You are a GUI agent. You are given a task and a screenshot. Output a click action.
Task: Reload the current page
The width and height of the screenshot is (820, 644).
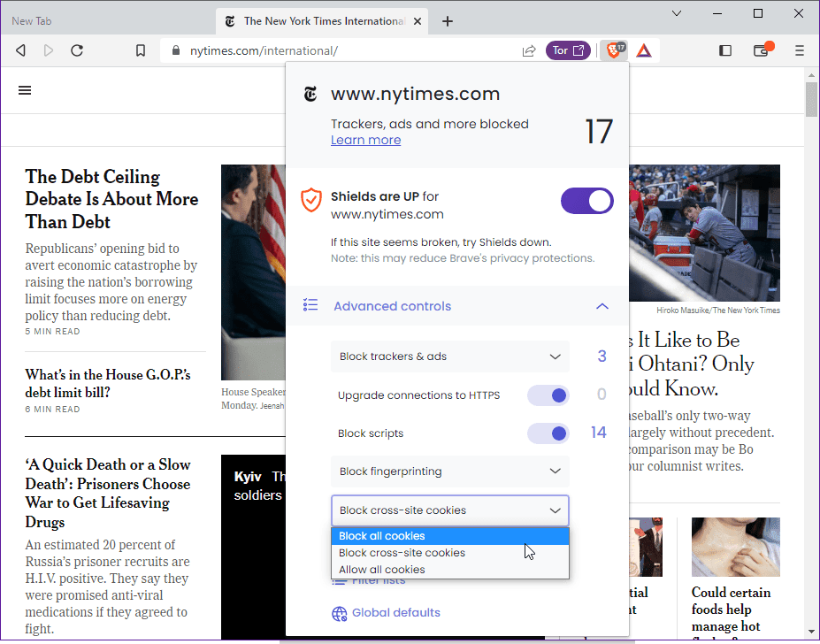[x=77, y=50]
